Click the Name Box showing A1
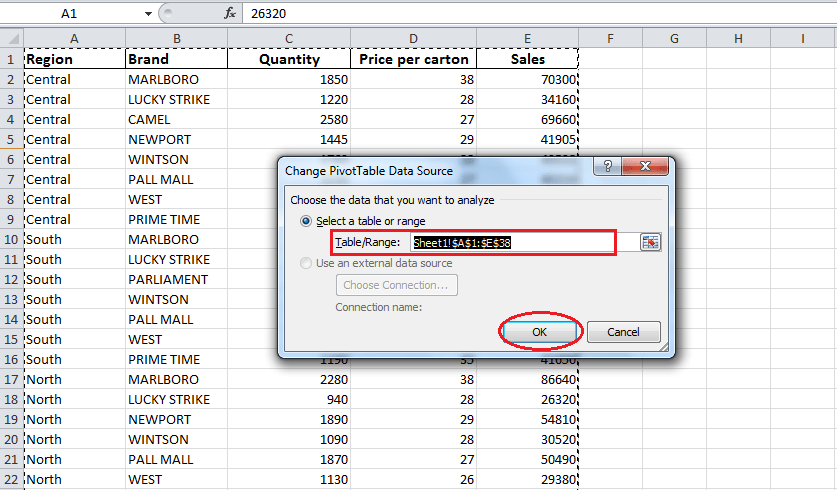The width and height of the screenshot is (837, 490). [70, 13]
